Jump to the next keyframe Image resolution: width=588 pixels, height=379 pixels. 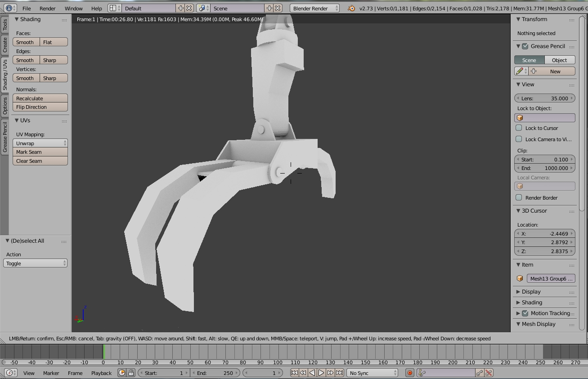tap(330, 373)
